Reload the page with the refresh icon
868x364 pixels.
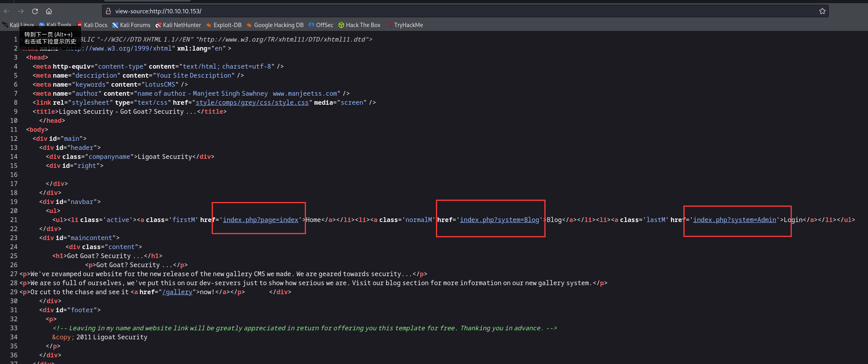(x=35, y=11)
